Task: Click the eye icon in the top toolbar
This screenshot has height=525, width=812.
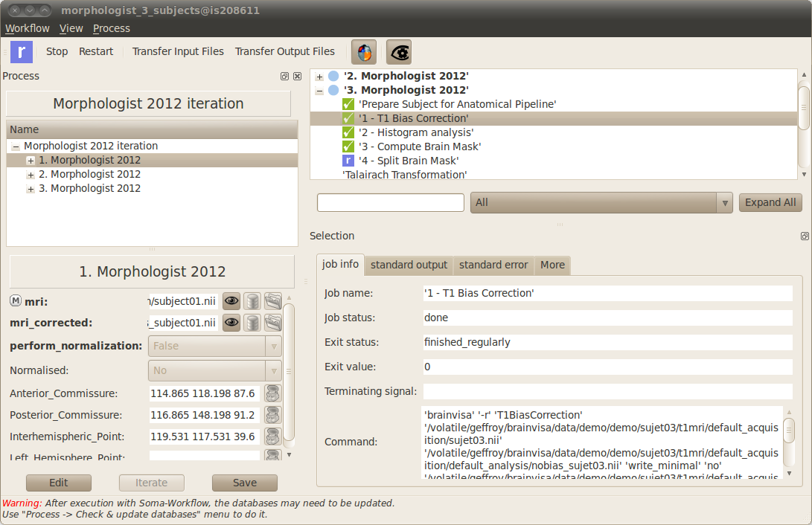Action: pos(399,52)
